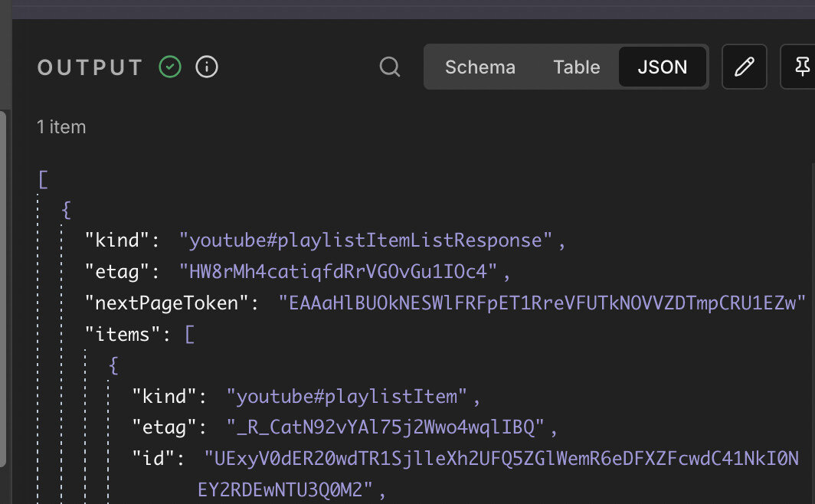Click the search icon in the output panel
This screenshot has height=504, width=815.
click(390, 67)
